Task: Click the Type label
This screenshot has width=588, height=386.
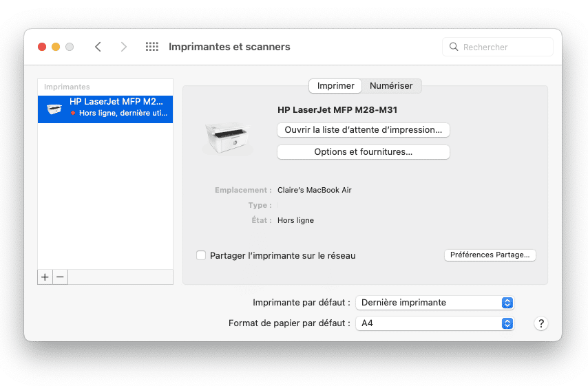Action: pos(260,205)
